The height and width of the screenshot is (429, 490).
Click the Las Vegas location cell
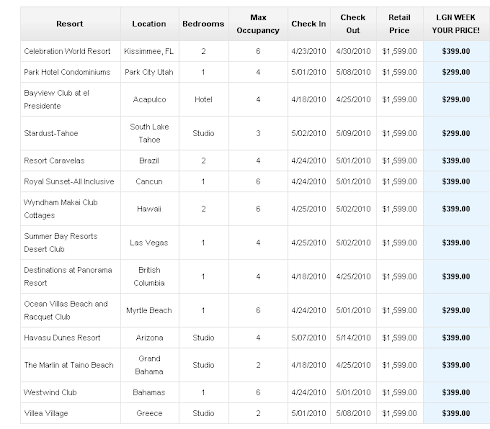click(x=149, y=243)
